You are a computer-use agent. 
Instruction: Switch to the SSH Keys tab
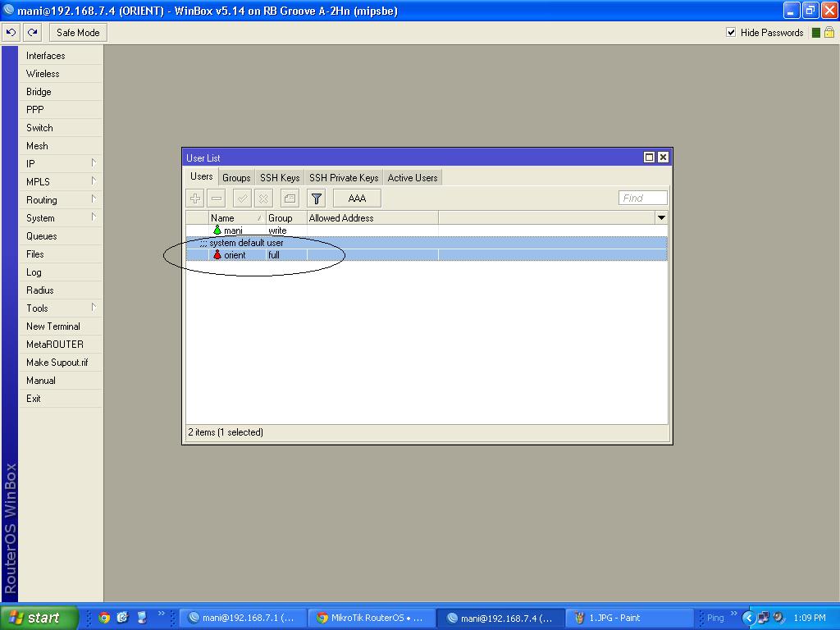click(x=280, y=178)
